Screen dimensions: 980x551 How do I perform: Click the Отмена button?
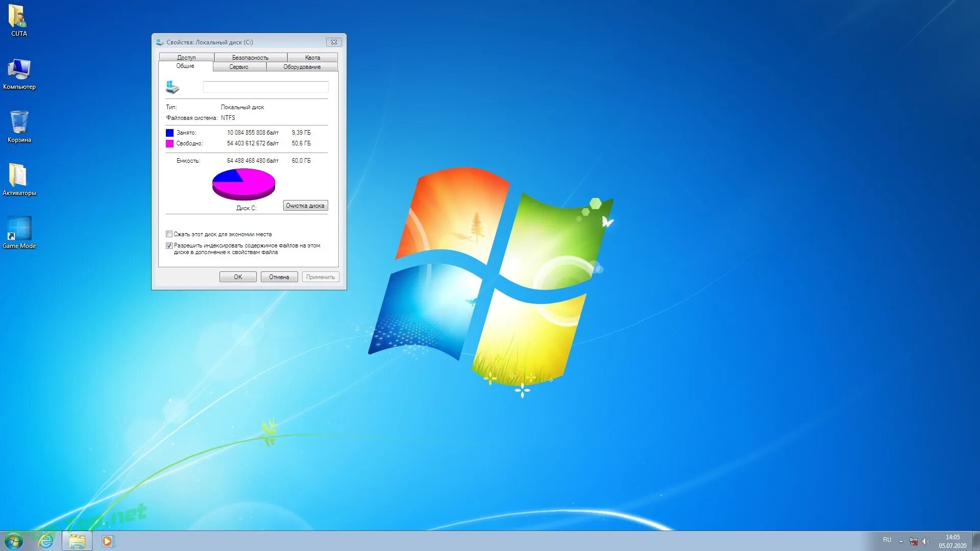279,277
